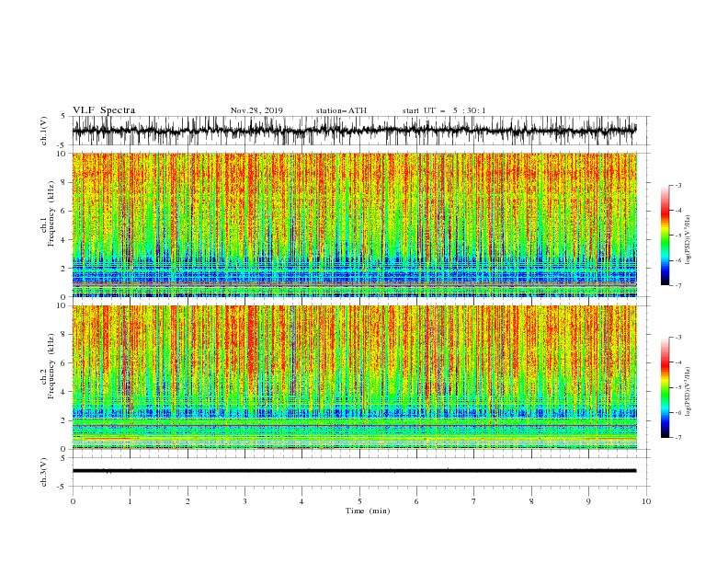Screen dimensions: 728x563
Task: Click the "ch.1(V)" waveform axis label
Action: tap(44, 131)
